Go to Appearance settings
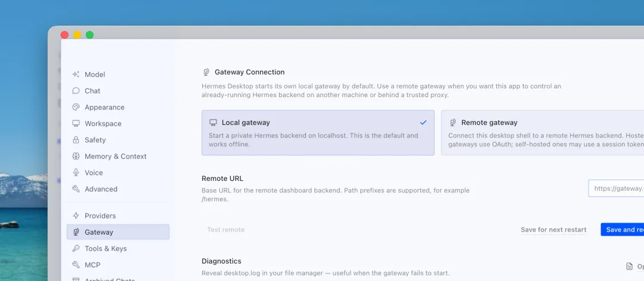 point(118,107)
